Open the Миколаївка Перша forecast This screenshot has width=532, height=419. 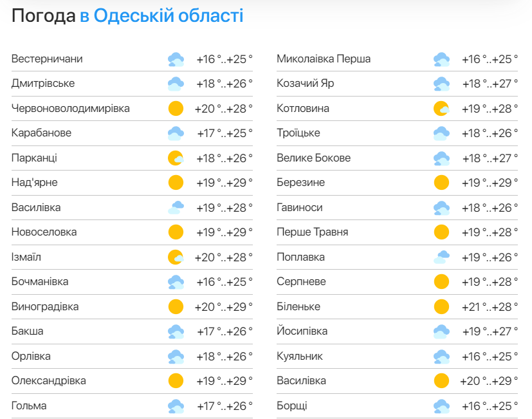point(324,59)
